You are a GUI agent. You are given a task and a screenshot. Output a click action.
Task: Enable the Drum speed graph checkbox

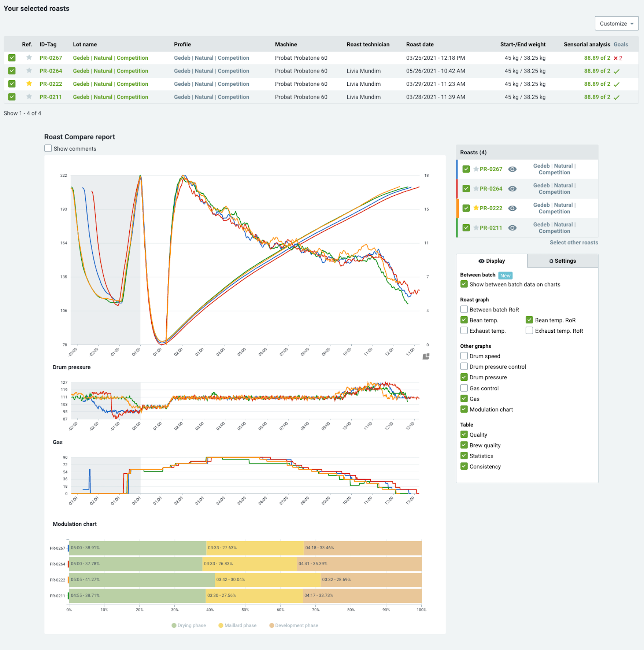pos(464,356)
